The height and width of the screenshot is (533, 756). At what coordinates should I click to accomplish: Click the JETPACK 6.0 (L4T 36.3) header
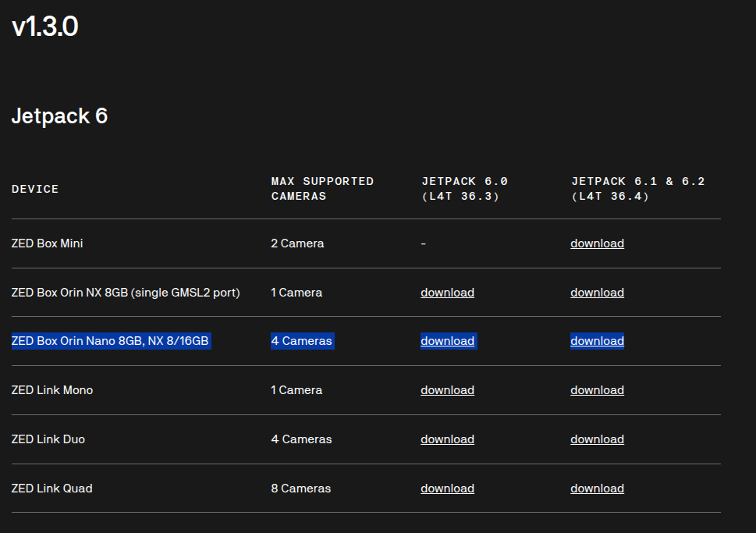click(464, 189)
